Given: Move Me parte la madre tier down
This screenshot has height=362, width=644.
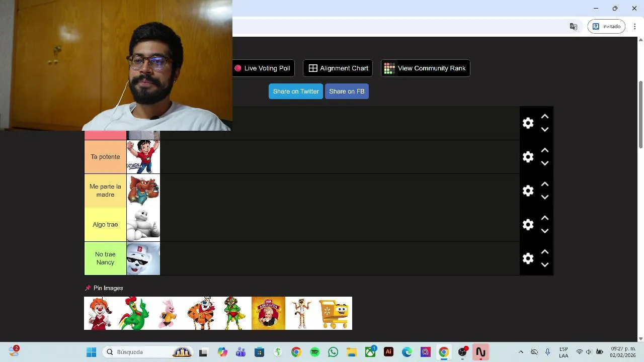Looking at the screenshot, I should click(x=545, y=197).
